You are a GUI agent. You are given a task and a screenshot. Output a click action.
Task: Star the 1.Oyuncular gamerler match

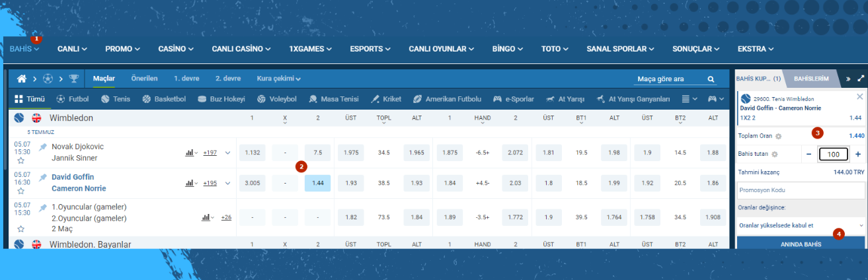point(20,229)
